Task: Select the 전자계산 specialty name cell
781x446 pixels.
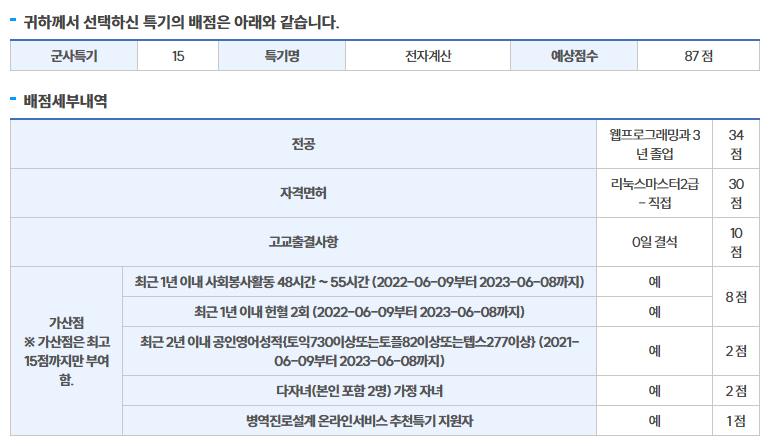Action: [x=428, y=56]
